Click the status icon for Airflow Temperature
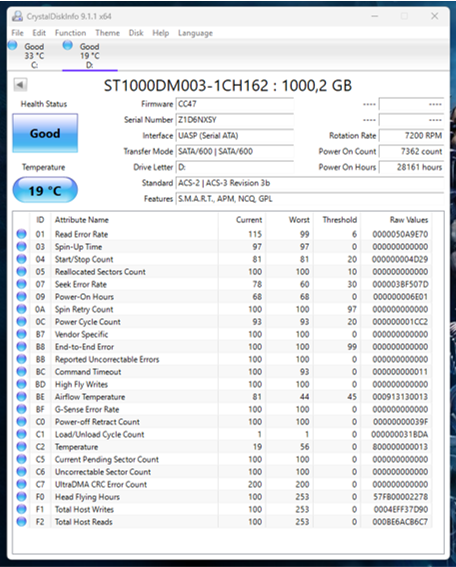 click(22, 397)
